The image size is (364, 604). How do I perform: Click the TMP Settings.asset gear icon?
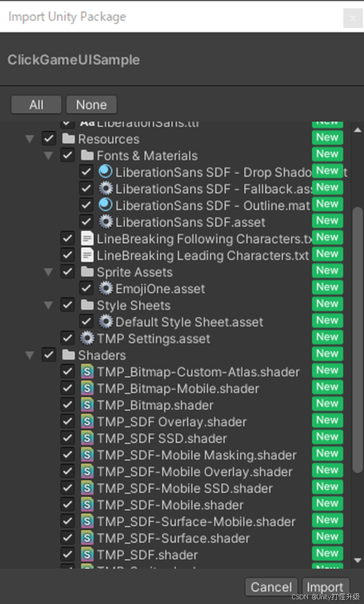(87, 338)
